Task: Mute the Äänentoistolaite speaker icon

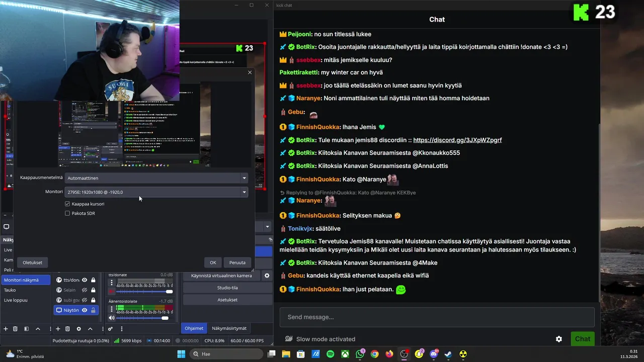Action: coord(112,318)
